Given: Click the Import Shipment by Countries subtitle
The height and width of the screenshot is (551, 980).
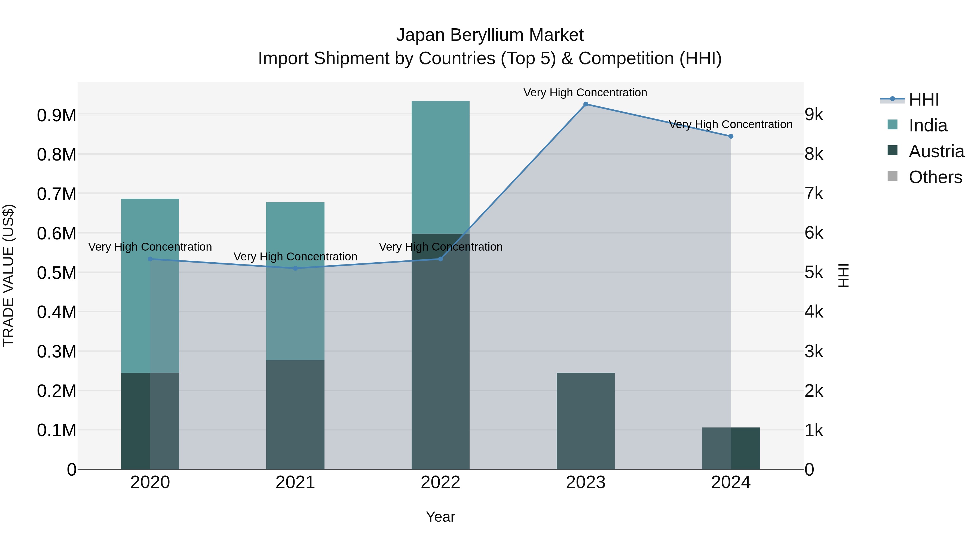Looking at the screenshot, I should [x=490, y=59].
